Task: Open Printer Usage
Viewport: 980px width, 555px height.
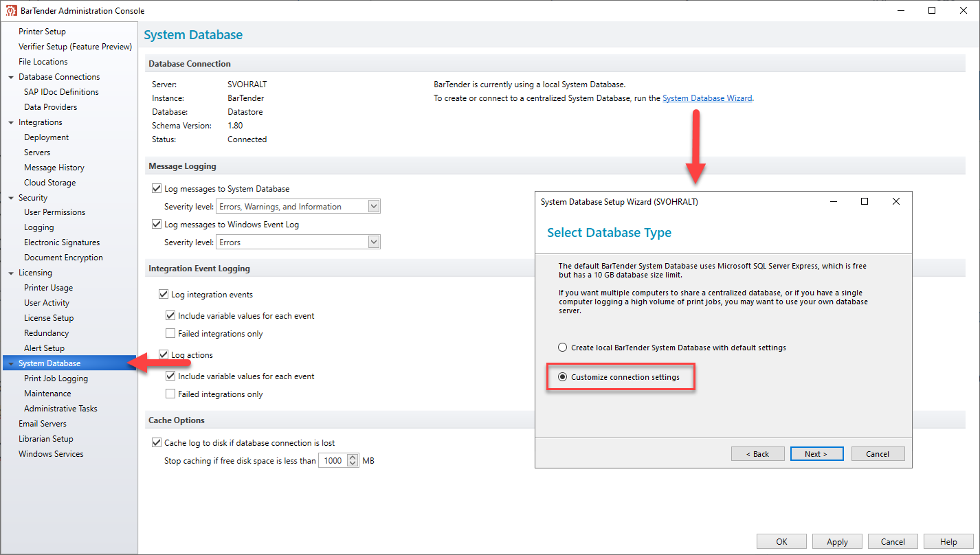Action: tap(48, 288)
